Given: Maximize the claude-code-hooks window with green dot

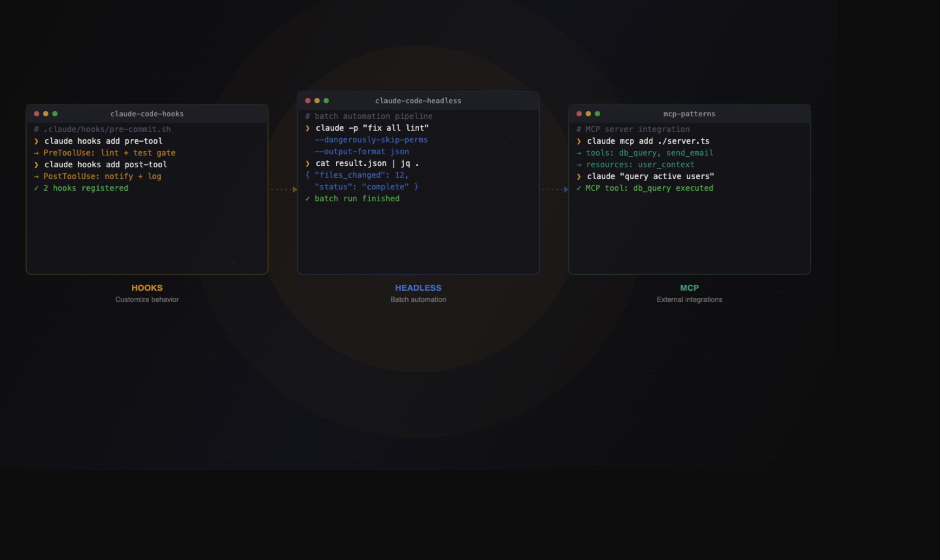Looking at the screenshot, I should click(55, 114).
